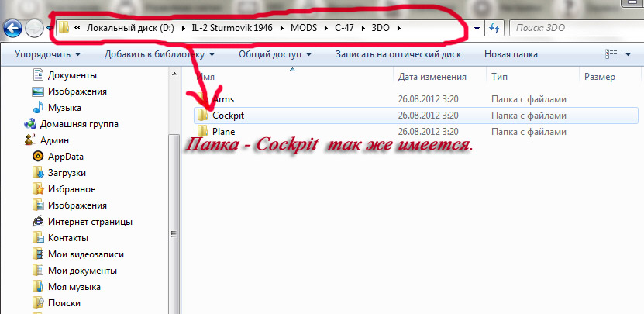Click the Домашняя группа icon
This screenshot has width=644, height=314.
point(30,124)
